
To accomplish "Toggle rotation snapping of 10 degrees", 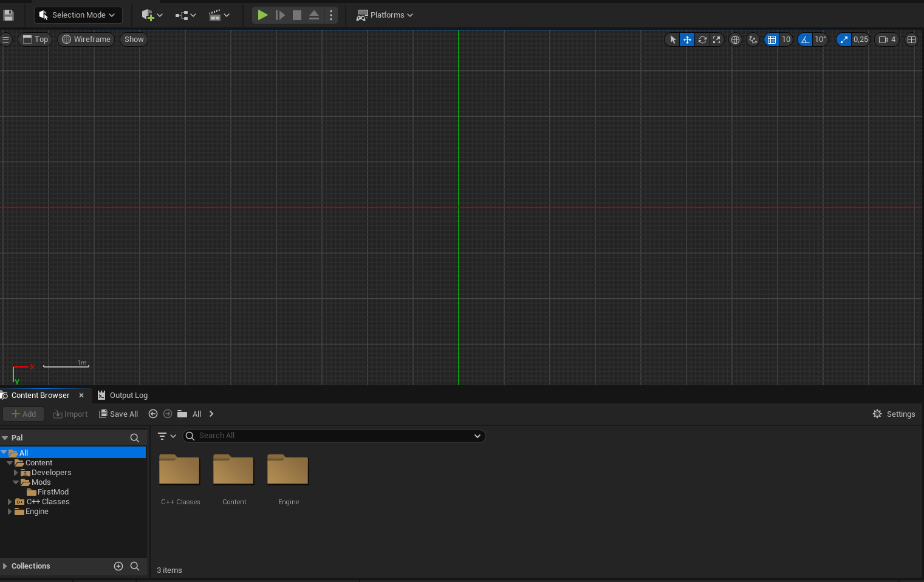I will [805, 39].
